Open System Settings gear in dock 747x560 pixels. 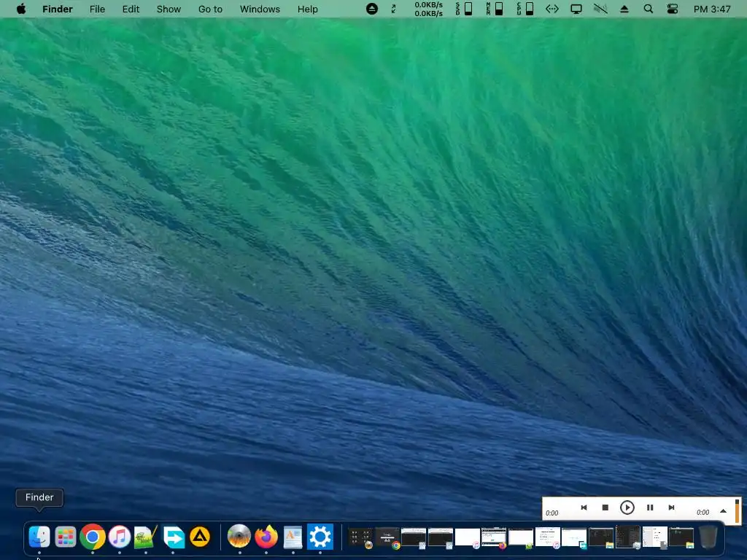(320, 537)
